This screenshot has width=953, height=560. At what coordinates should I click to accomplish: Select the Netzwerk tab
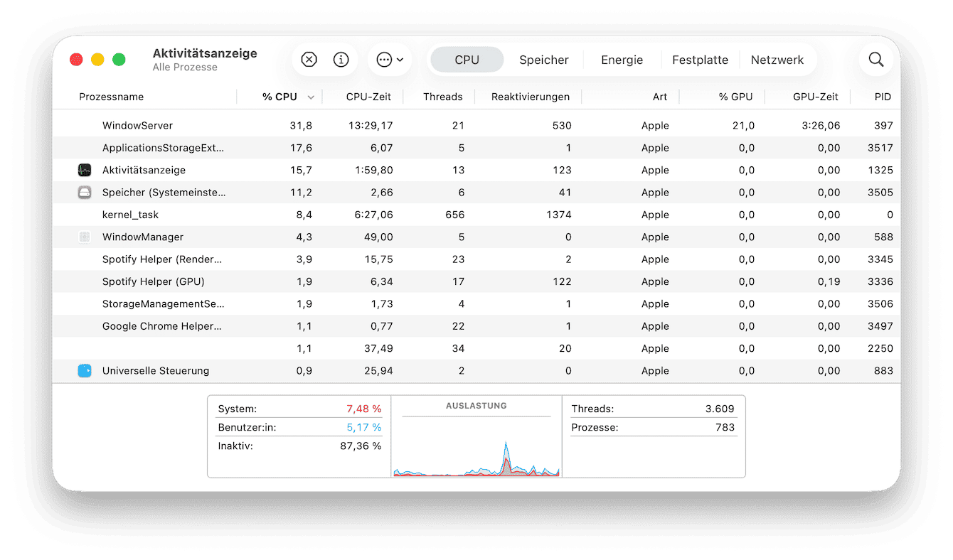777,60
